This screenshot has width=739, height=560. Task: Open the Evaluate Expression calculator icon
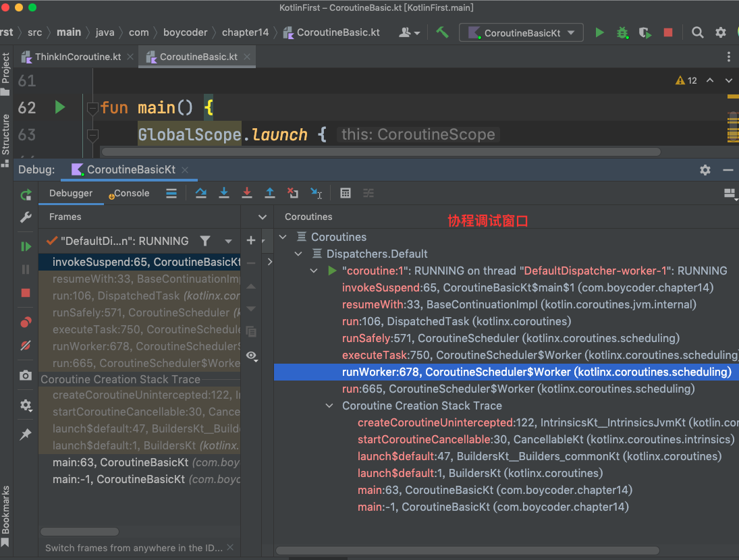coord(346,193)
